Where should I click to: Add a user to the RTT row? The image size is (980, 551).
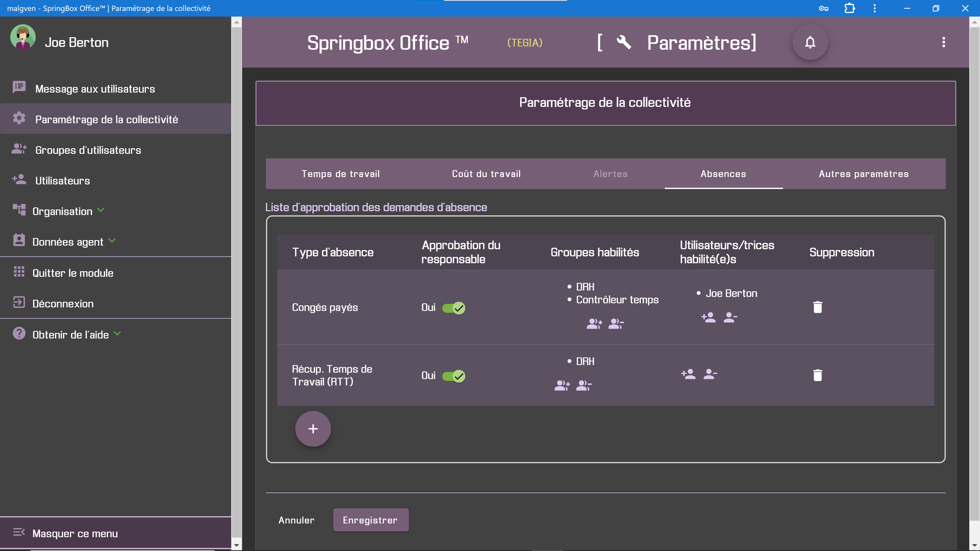coord(688,374)
